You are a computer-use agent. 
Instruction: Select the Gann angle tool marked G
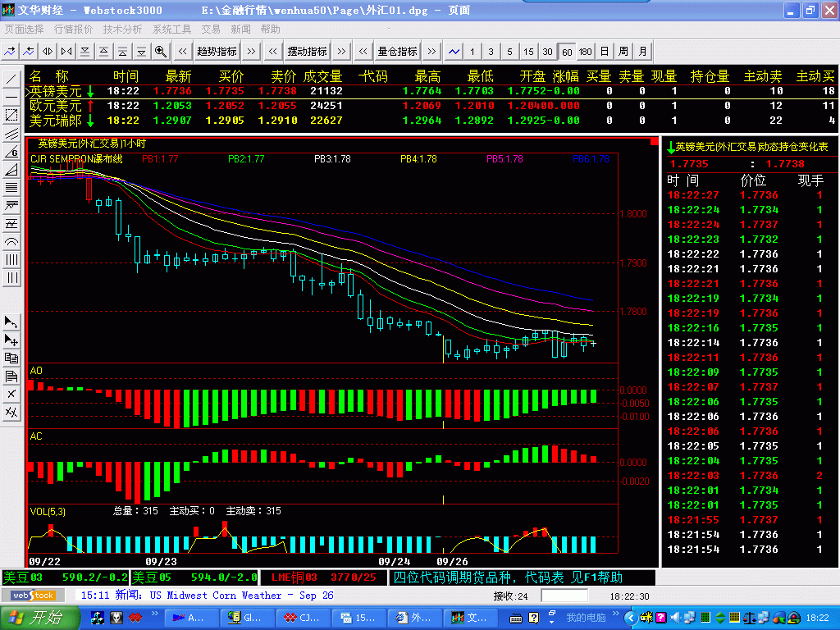point(11,152)
